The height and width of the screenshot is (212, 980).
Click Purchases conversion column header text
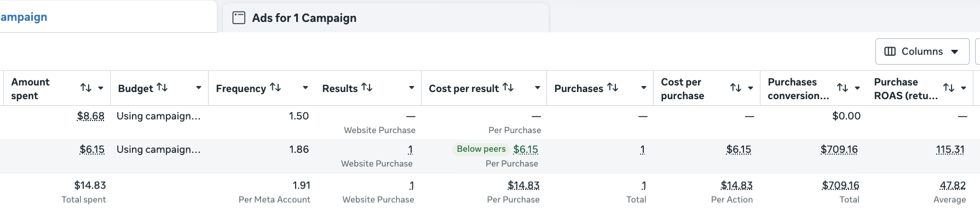[798, 88]
